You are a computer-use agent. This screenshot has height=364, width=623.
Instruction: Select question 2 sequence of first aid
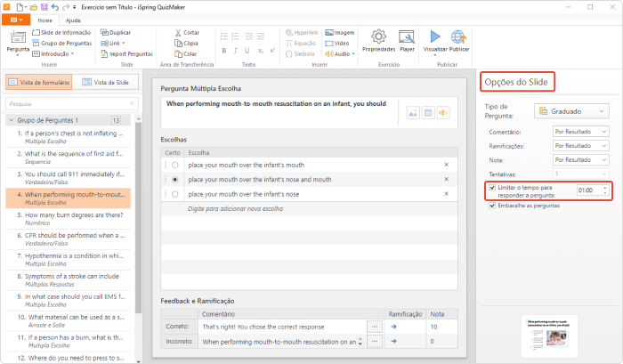(68, 157)
